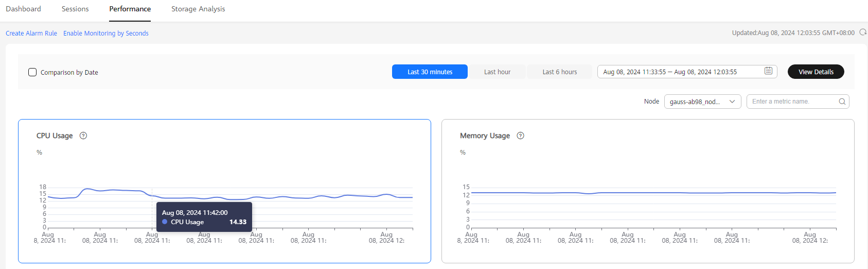This screenshot has height=269, width=868.
Task: Focus the metric name search field
Action: click(798, 102)
